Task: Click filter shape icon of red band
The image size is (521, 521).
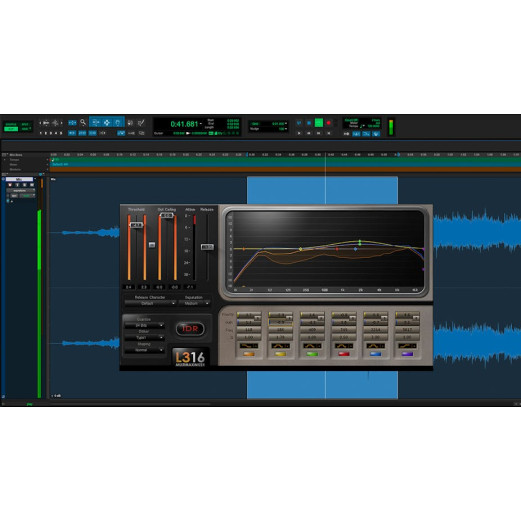Action: click(344, 346)
